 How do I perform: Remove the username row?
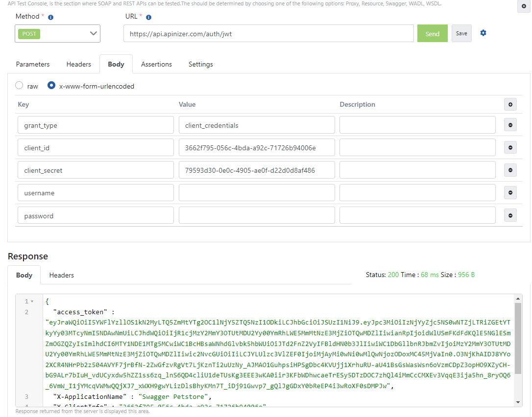510,193
